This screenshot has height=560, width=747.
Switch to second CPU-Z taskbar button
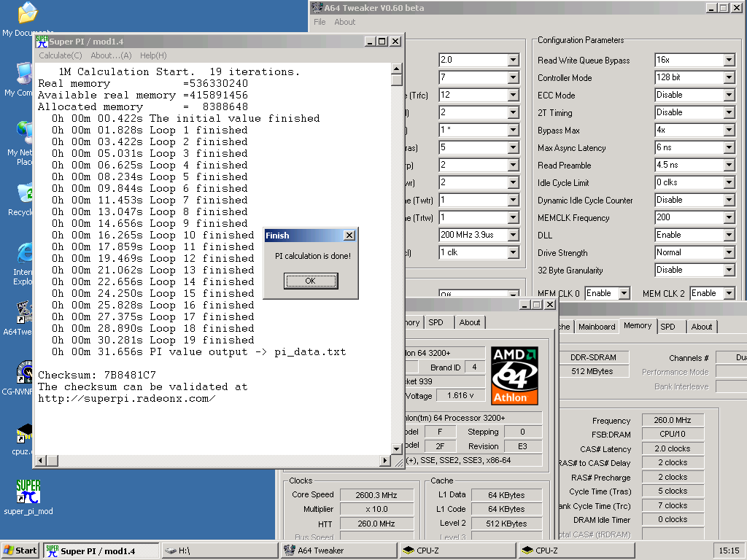click(577, 551)
